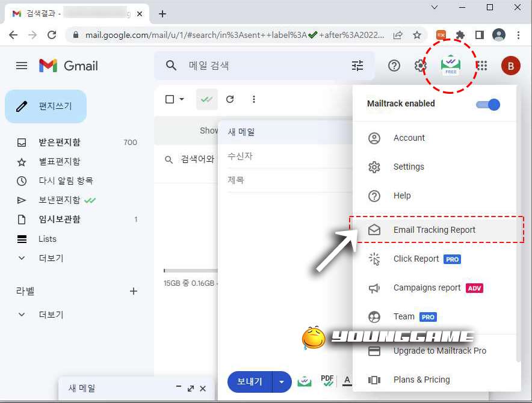
Task: Open search options filter icon
Action: point(357,66)
